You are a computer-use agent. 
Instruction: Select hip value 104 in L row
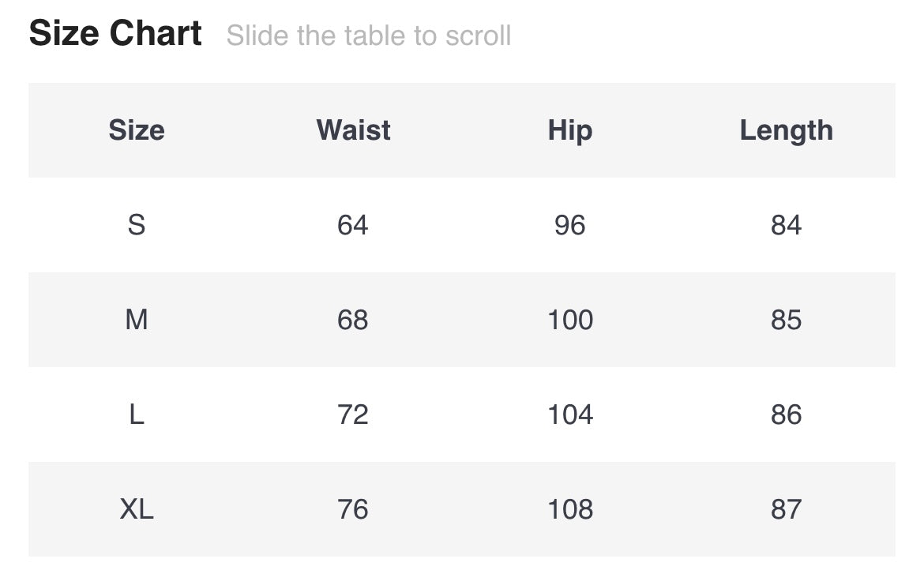[x=569, y=414]
